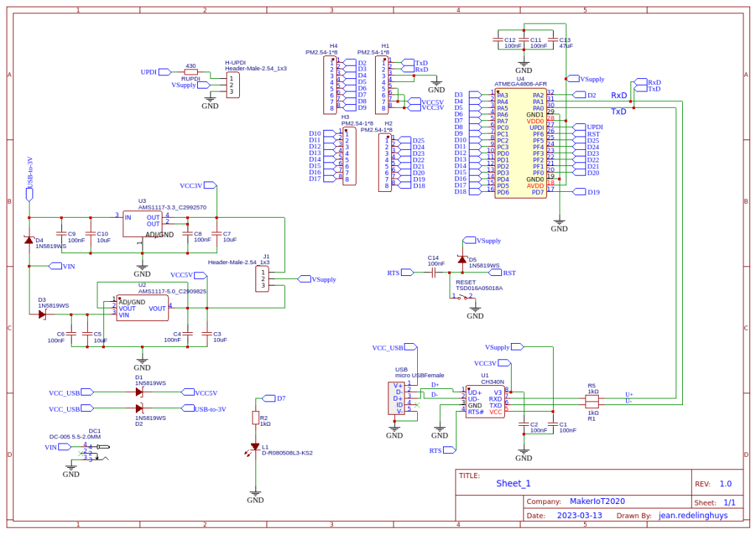Select LED L1 symbol
This screenshot has height=535, width=756.
pos(255,447)
